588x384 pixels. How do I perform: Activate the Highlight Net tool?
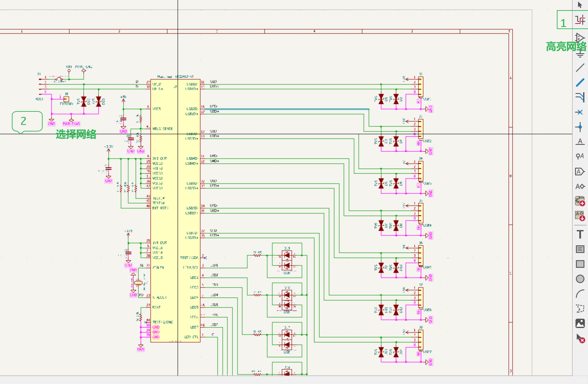coord(580,20)
